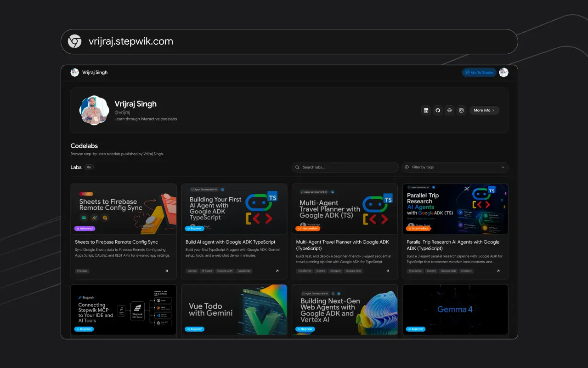Click the Multi-Agent Travel Planner card thumbnail
The width and height of the screenshot is (588, 368).
[x=345, y=209]
